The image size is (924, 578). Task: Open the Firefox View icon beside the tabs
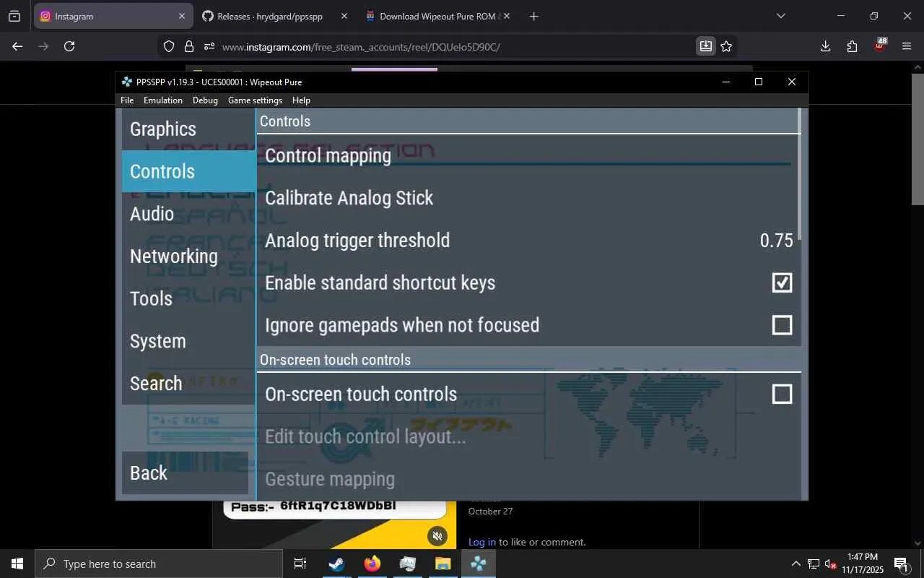click(x=14, y=16)
